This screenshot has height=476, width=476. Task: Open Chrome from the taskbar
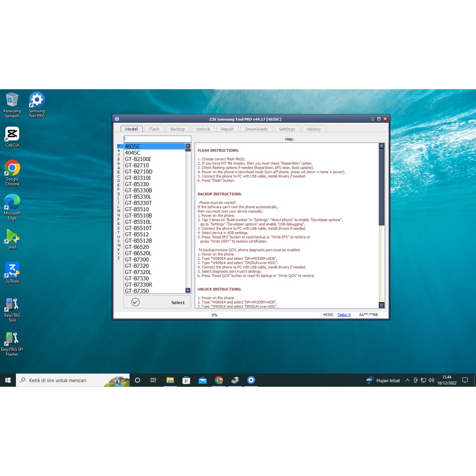pos(218,380)
